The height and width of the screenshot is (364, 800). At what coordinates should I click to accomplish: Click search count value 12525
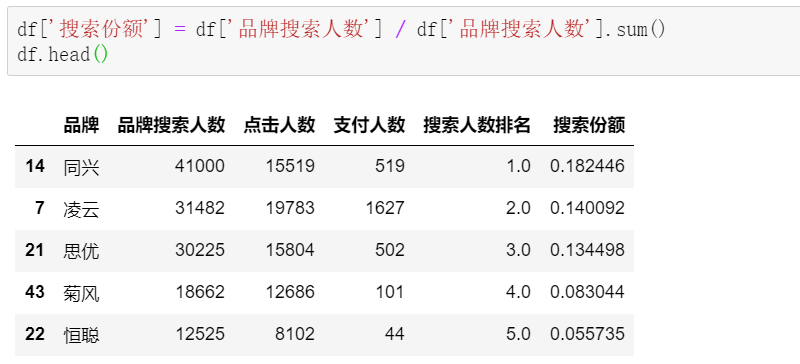(x=200, y=334)
